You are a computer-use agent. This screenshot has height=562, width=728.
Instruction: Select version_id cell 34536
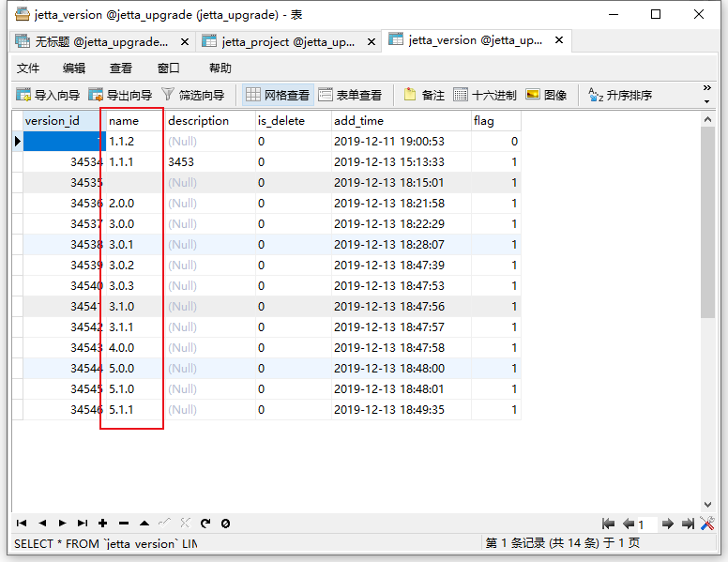[x=64, y=204]
